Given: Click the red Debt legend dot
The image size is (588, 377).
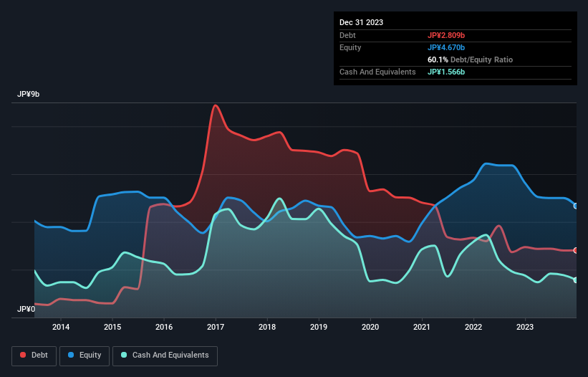Looking at the screenshot, I should click(23, 355).
